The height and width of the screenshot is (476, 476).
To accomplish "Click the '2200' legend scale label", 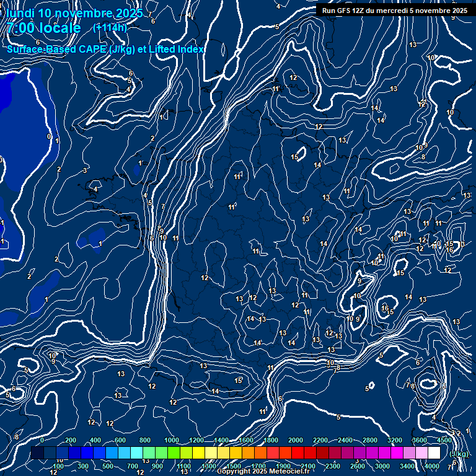I will (320, 440).
